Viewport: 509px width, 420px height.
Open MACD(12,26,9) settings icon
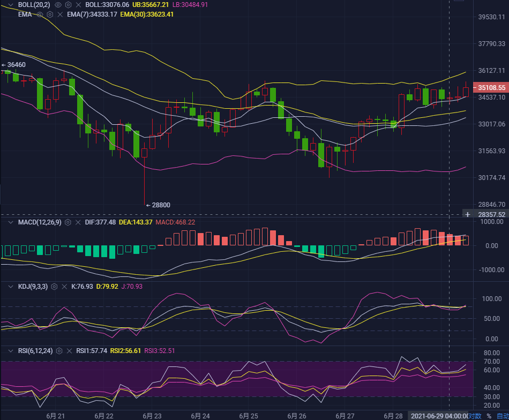68,222
